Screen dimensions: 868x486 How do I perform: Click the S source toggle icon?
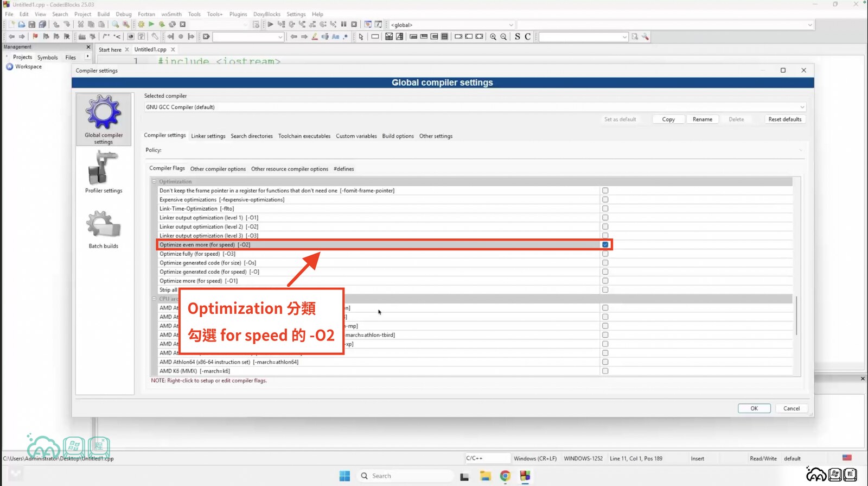coord(518,36)
